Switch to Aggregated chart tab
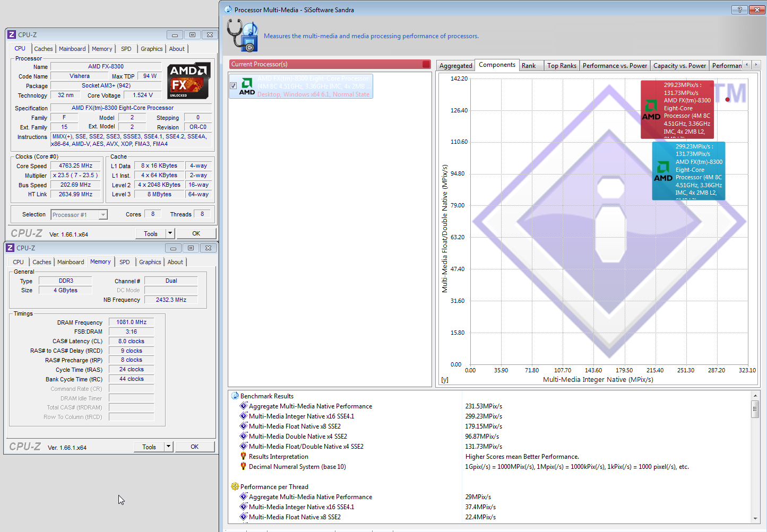Viewport: 767px width, 532px height. pos(455,66)
